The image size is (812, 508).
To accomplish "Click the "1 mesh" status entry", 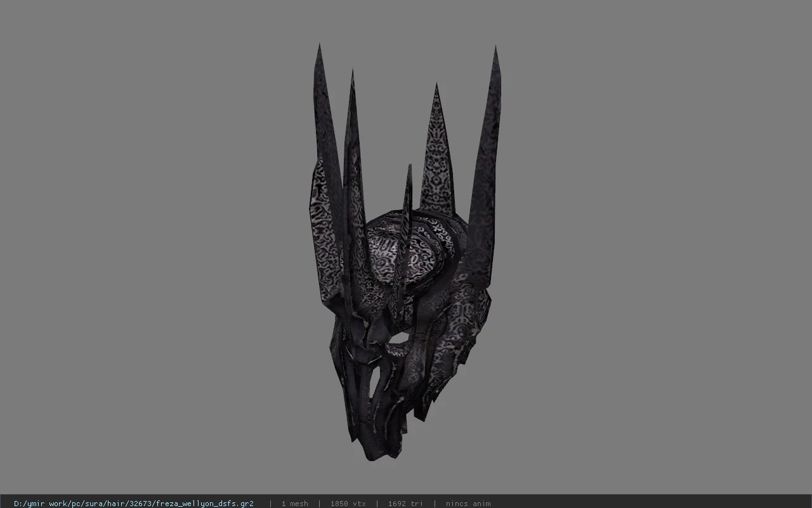I will coord(294,504).
